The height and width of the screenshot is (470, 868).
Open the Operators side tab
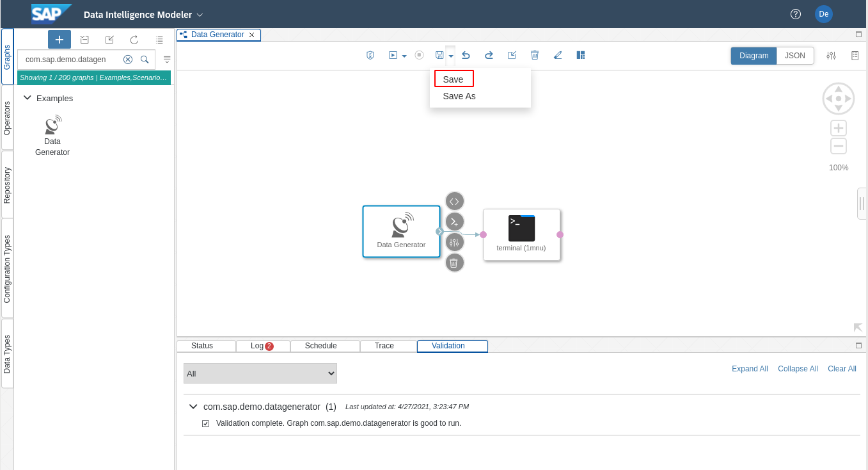point(7,118)
